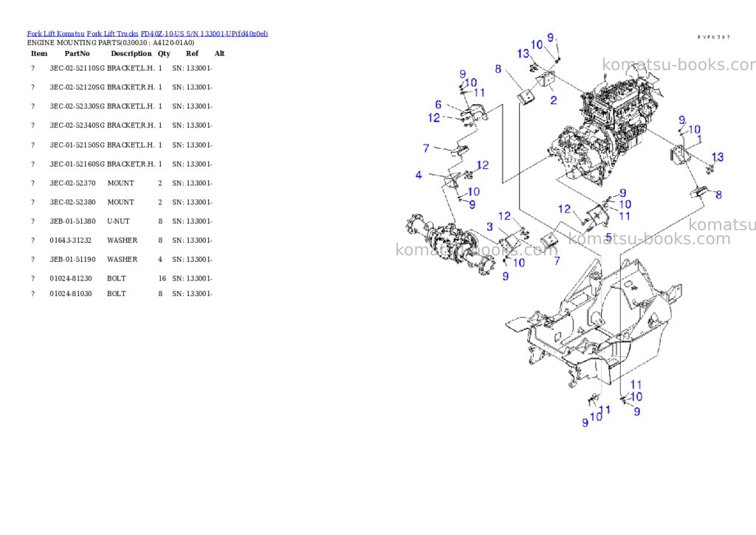Click callout number 6 in the diagram
The image size is (756, 535).
click(439, 105)
